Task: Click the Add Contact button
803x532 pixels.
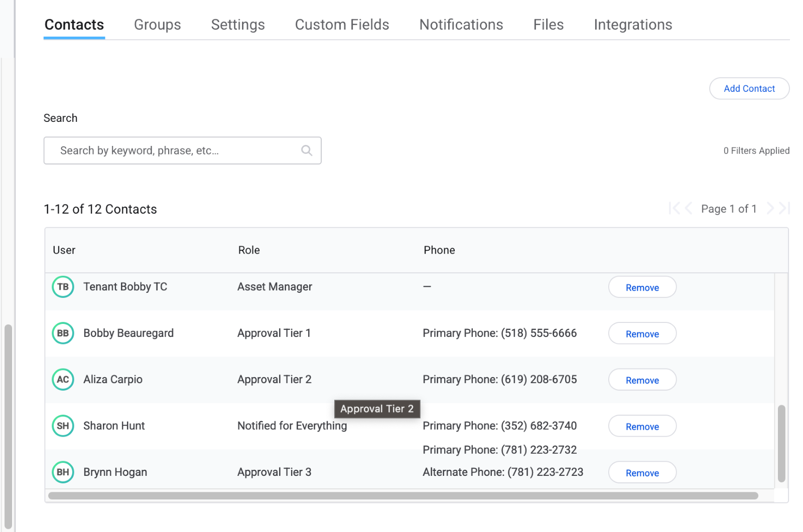Action: coord(749,89)
